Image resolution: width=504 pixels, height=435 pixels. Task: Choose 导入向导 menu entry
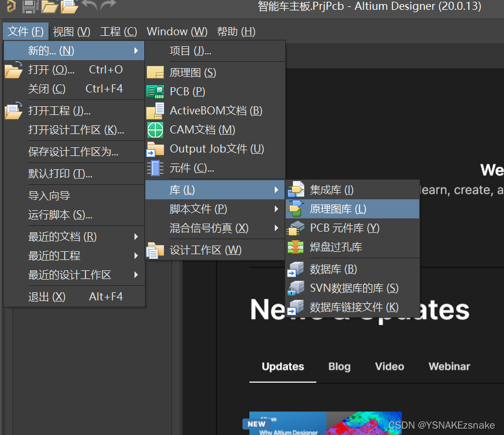point(74,196)
